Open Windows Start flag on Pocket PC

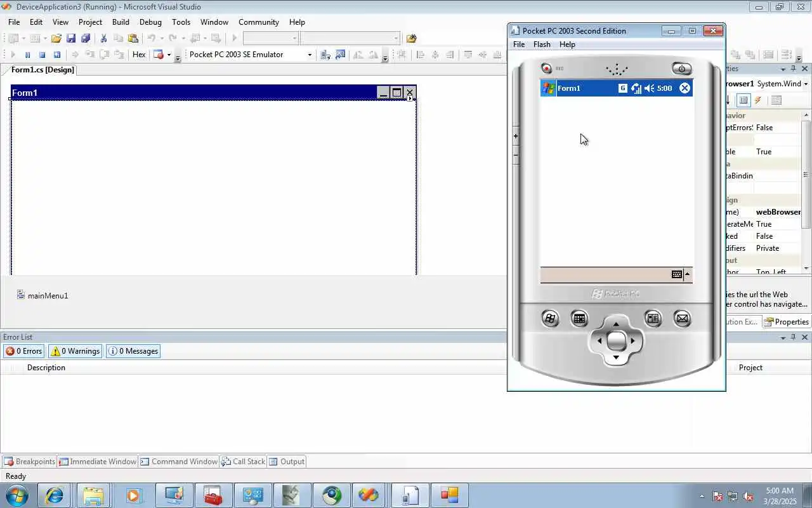(548, 88)
